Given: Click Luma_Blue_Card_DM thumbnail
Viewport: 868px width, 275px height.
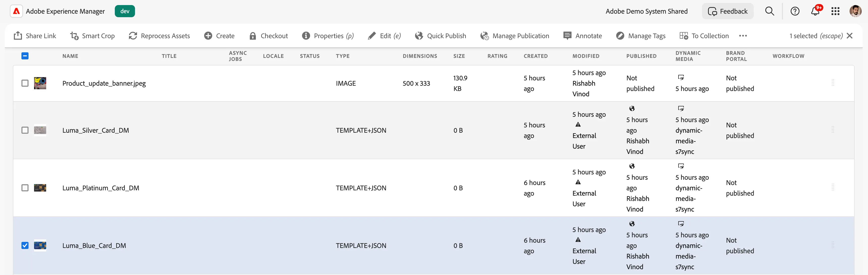Looking at the screenshot, I should [x=40, y=245].
